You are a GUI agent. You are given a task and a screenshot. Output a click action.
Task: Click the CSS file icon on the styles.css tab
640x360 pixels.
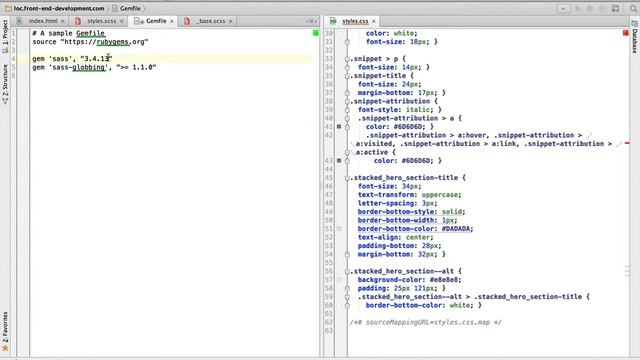(333, 21)
